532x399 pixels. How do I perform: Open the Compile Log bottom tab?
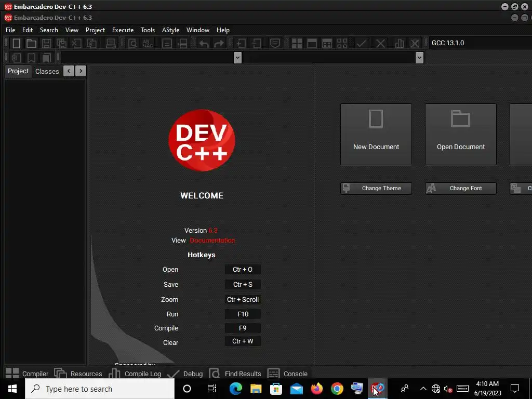click(135, 374)
